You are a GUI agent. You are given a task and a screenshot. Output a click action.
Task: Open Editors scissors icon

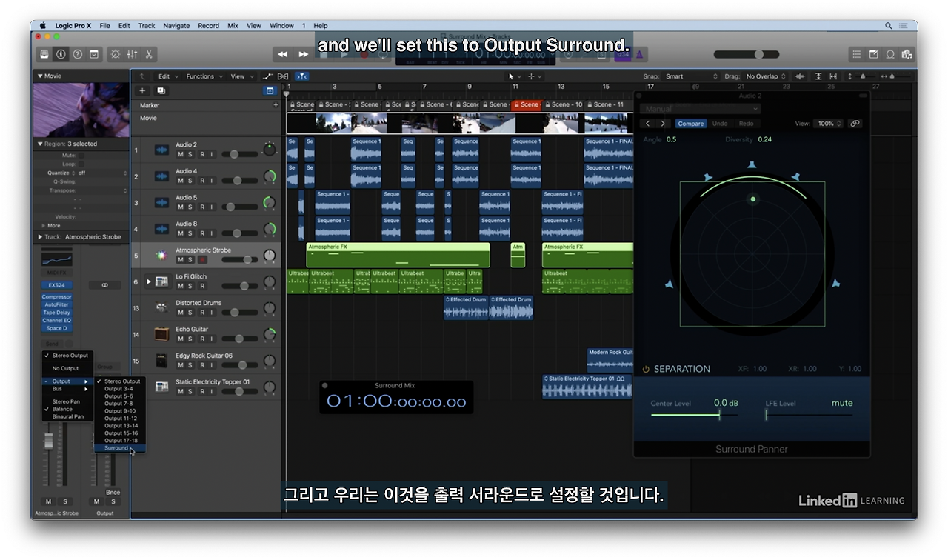149,54
